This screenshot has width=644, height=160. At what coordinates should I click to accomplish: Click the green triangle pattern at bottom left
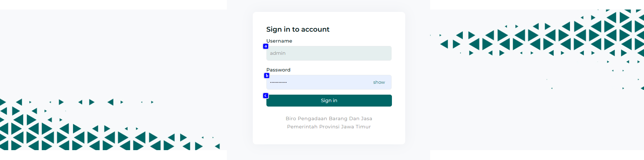click(x=68, y=136)
